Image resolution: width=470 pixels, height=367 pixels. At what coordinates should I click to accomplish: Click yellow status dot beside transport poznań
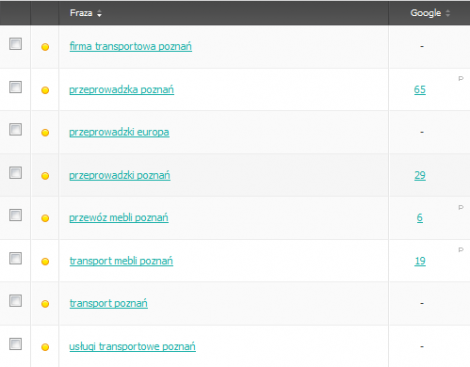click(x=45, y=304)
